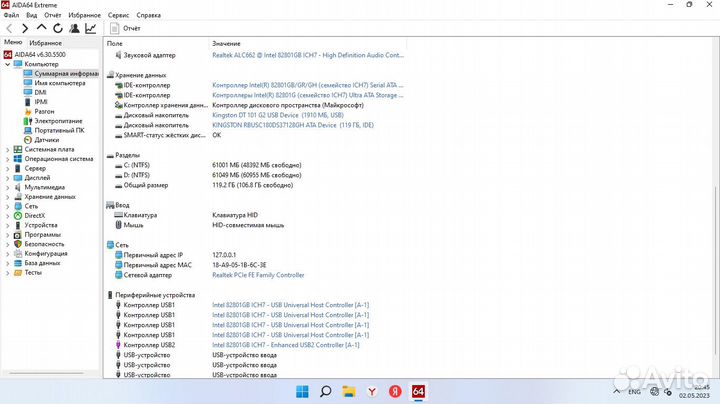This screenshot has height=404, width=720.
Task: Expand the Мультимедиа tree node
Action: pyautogui.click(x=7, y=188)
